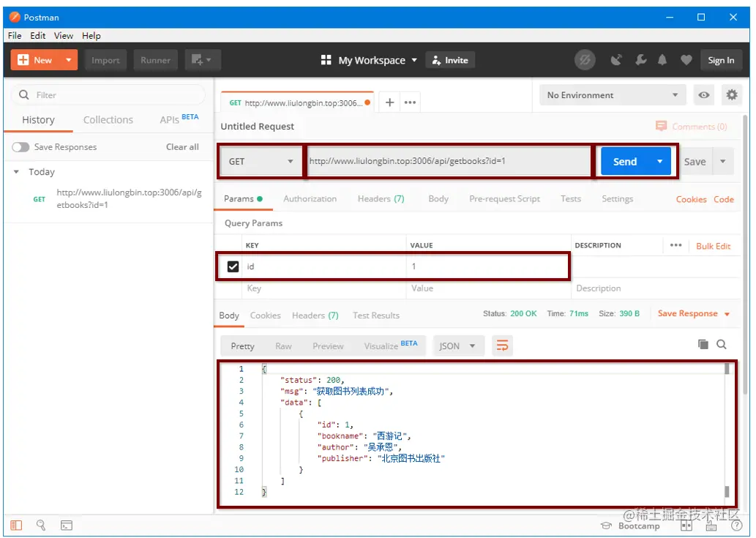Click the Status 200 OK text
The image size is (756, 538).
point(509,313)
